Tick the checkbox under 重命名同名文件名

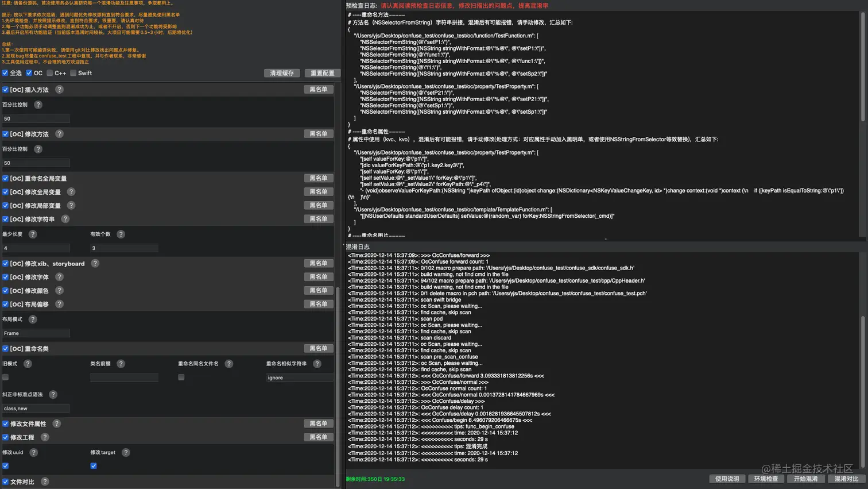click(181, 378)
